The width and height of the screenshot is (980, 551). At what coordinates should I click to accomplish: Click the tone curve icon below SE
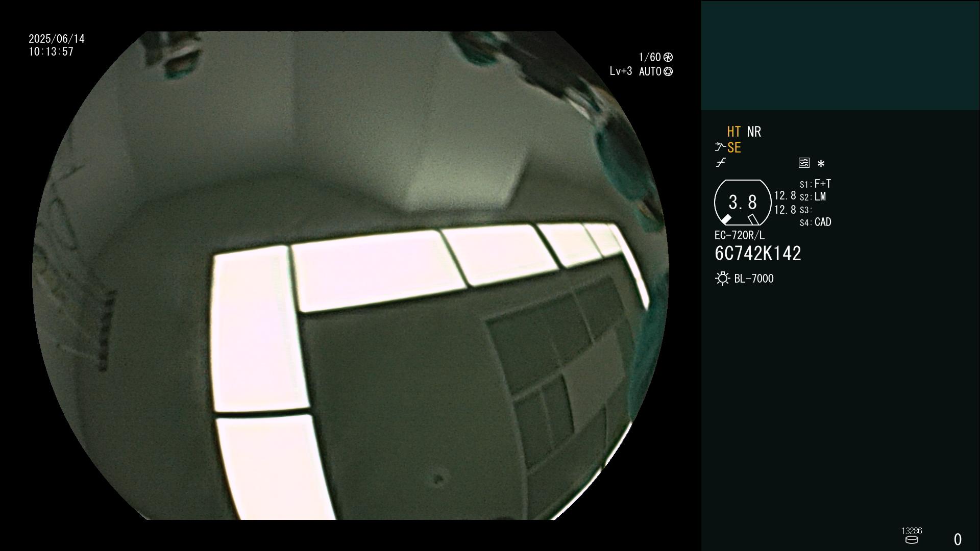click(x=721, y=163)
